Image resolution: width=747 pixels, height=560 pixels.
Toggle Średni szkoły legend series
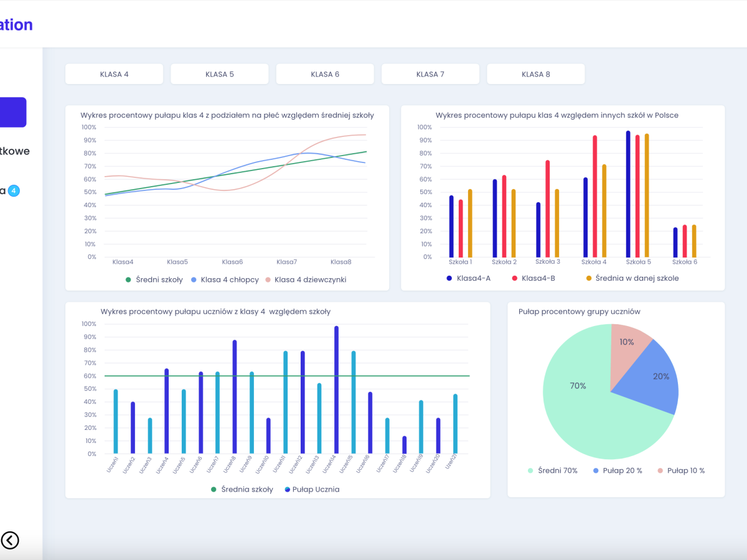click(x=154, y=280)
